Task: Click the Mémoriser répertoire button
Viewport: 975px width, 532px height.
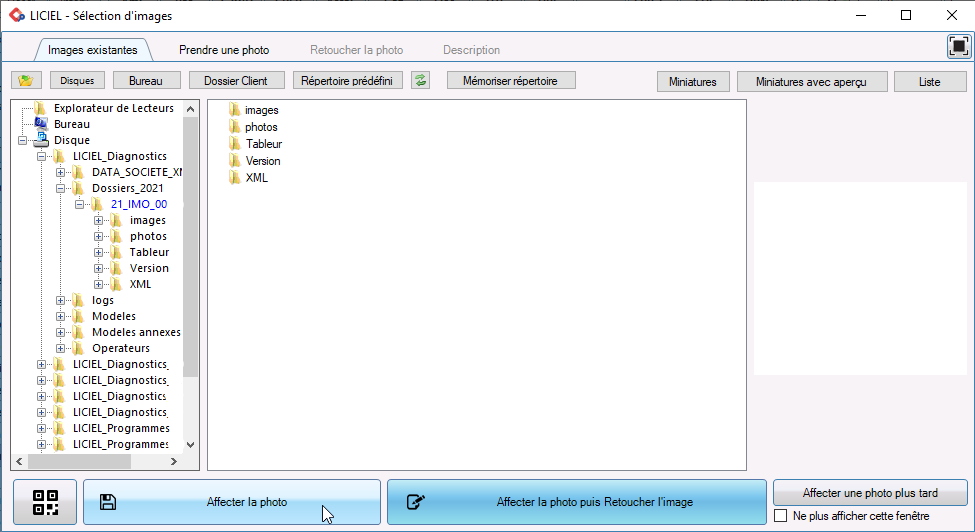Action: (x=511, y=81)
